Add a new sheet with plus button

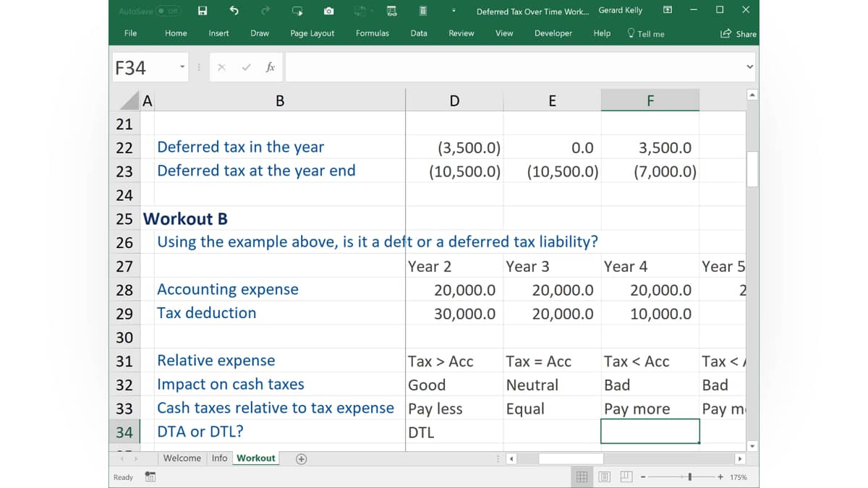(302, 458)
